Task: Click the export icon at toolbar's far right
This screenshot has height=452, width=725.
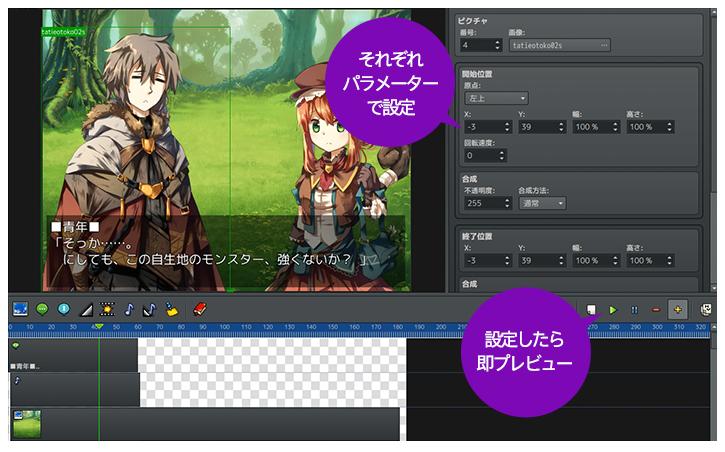Action: 706,310
